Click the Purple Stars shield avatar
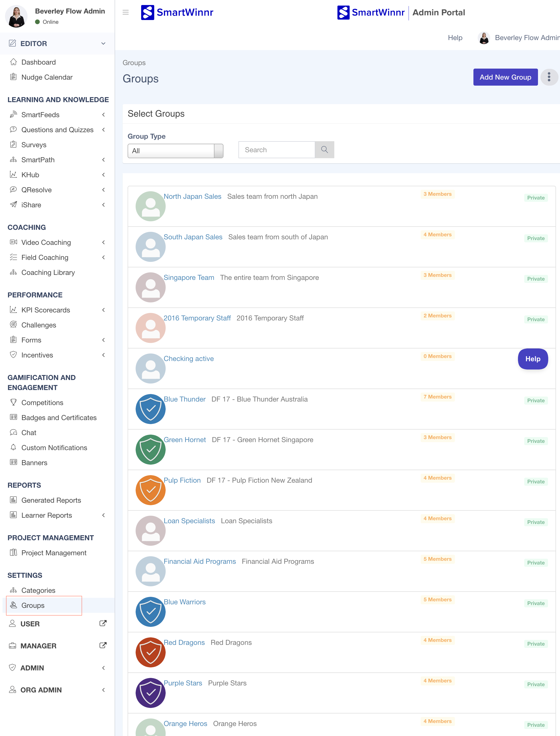560x736 pixels. click(x=151, y=693)
